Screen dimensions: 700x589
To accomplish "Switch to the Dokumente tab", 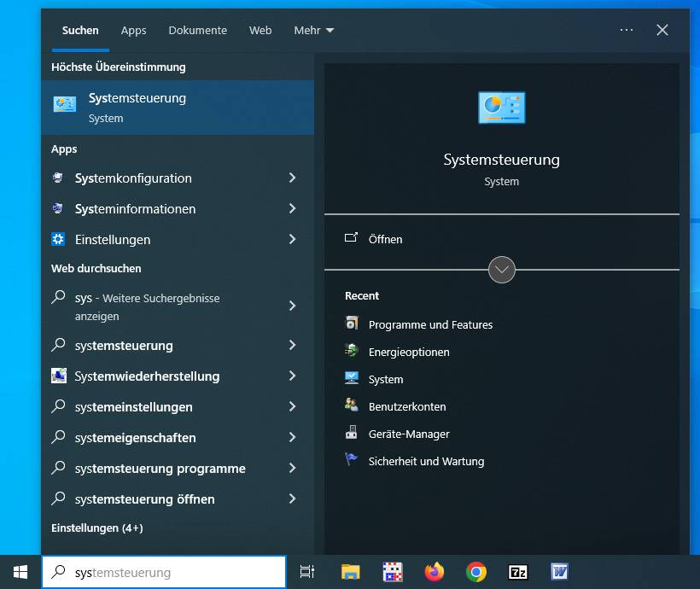I will coord(197,30).
